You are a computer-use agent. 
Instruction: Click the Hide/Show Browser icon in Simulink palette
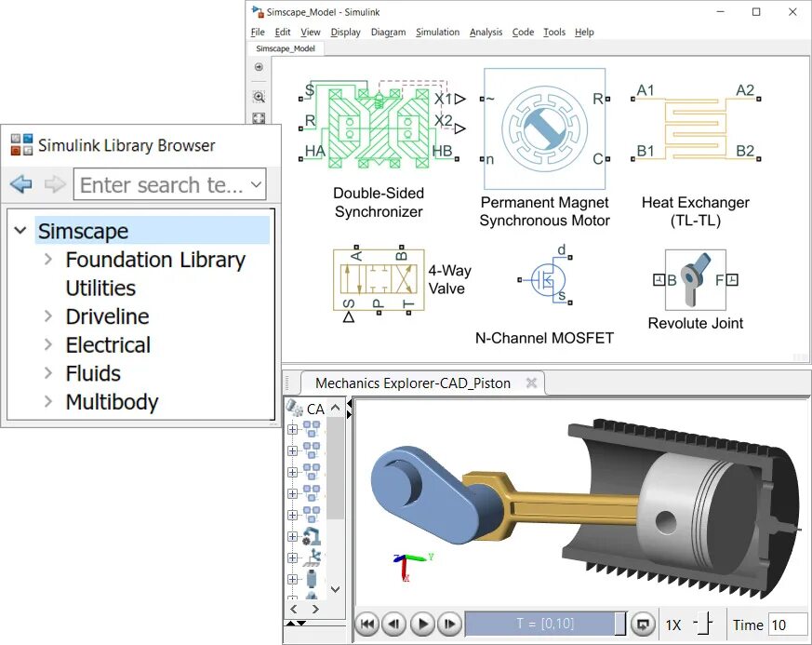(259, 67)
